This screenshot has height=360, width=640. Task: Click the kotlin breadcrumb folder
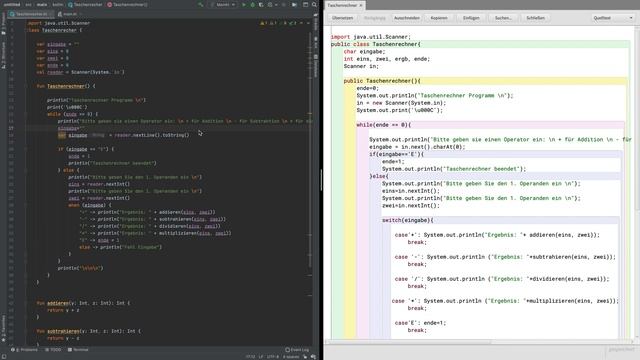coord(58,4)
